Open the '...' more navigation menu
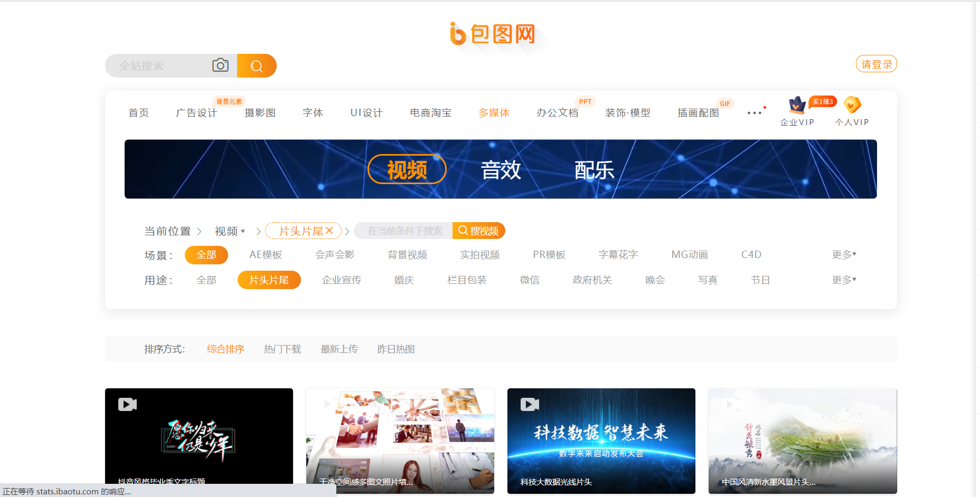The width and height of the screenshot is (980, 497). click(x=755, y=112)
